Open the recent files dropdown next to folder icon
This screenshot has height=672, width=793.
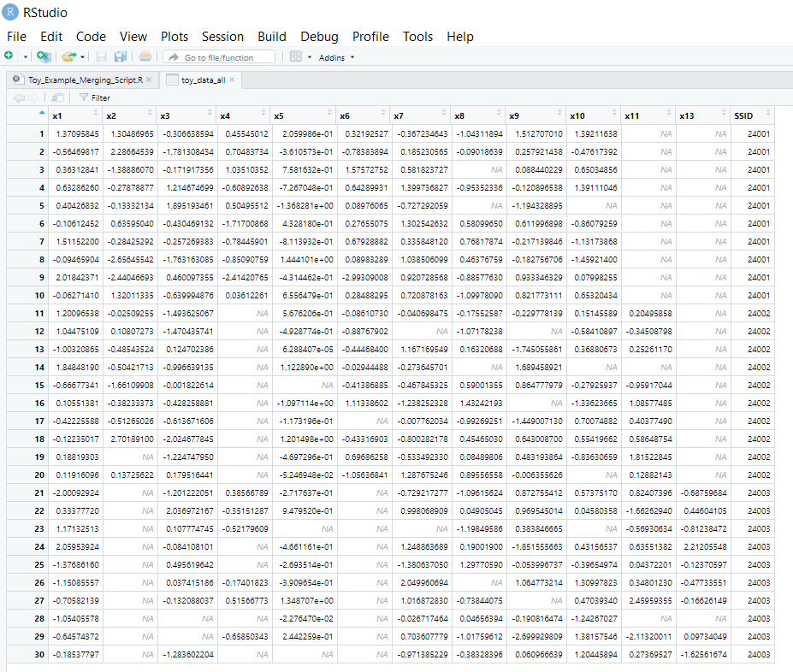coord(82,56)
